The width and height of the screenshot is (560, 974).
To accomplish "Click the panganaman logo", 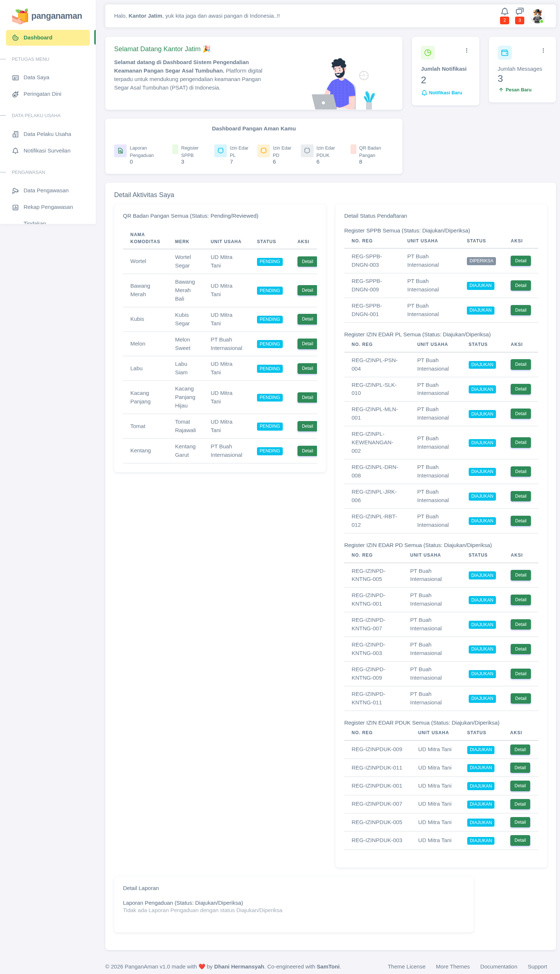I will 47,16.
